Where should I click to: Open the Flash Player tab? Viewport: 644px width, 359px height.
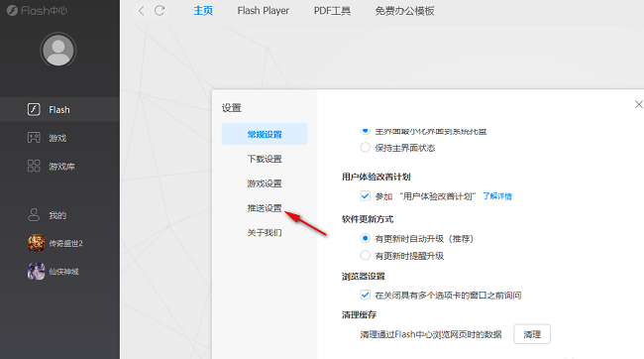click(x=263, y=11)
